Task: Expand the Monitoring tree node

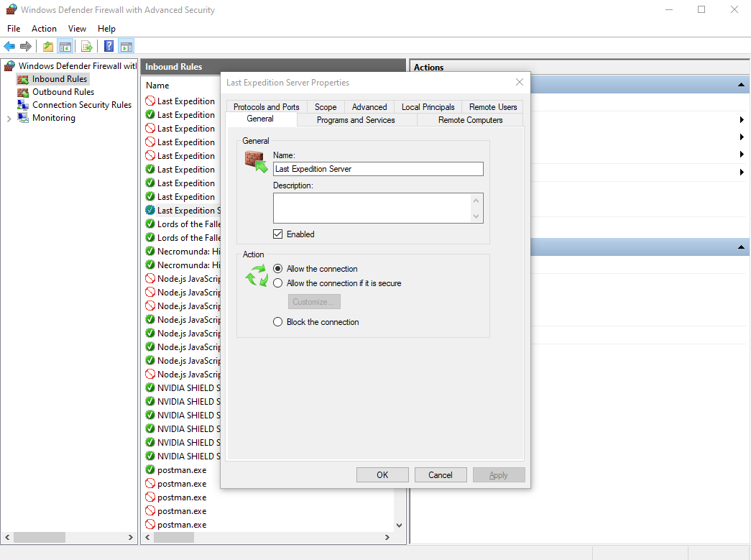Action: pyautogui.click(x=9, y=119)
